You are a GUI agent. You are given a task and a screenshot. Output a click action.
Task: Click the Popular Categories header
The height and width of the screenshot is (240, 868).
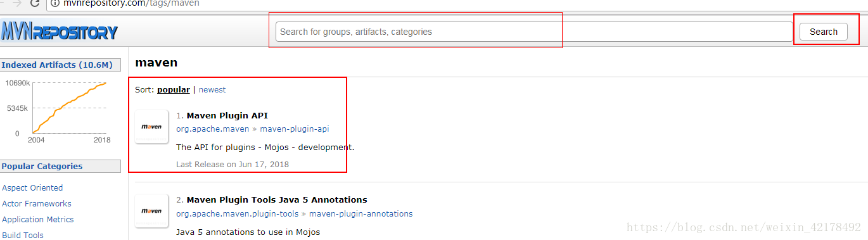click(x=60, y=167)
